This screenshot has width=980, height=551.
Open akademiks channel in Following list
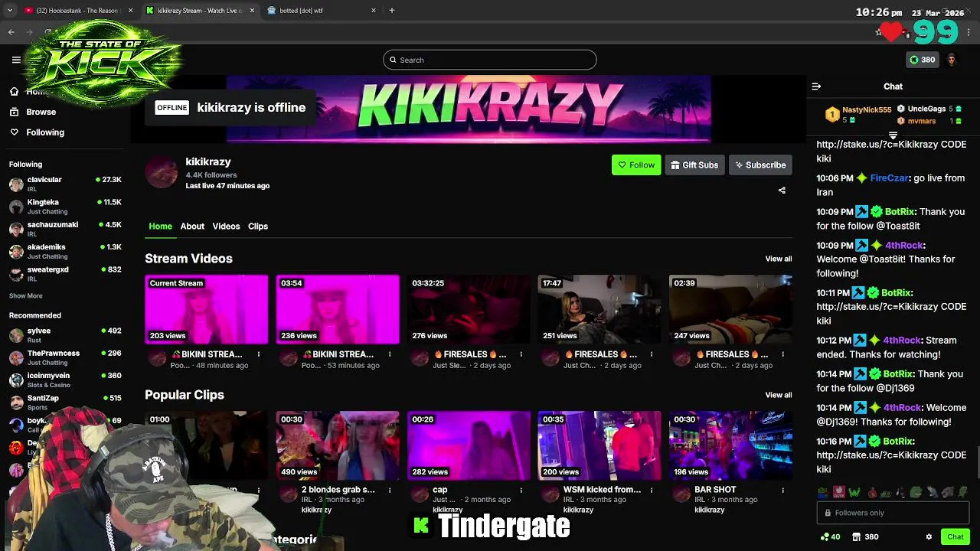point(65,251)
